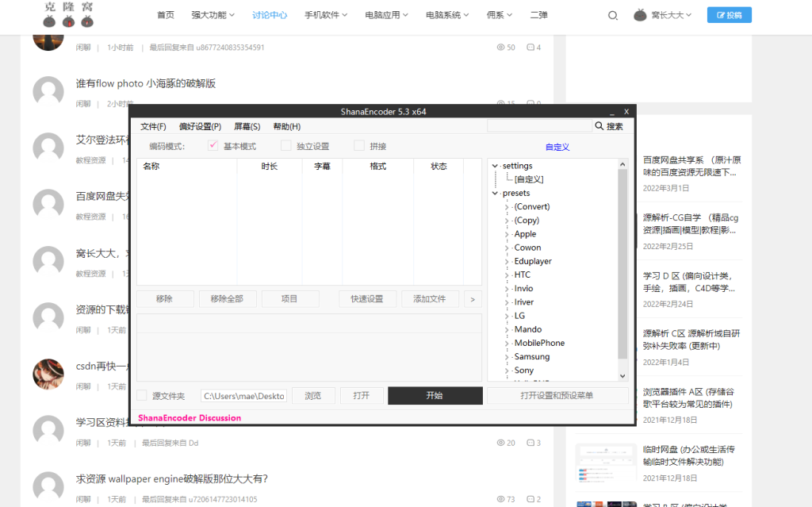Collapse the settings tree node
Screen dimensions: 812x507
pyautogui.click(x=495, y=166)
